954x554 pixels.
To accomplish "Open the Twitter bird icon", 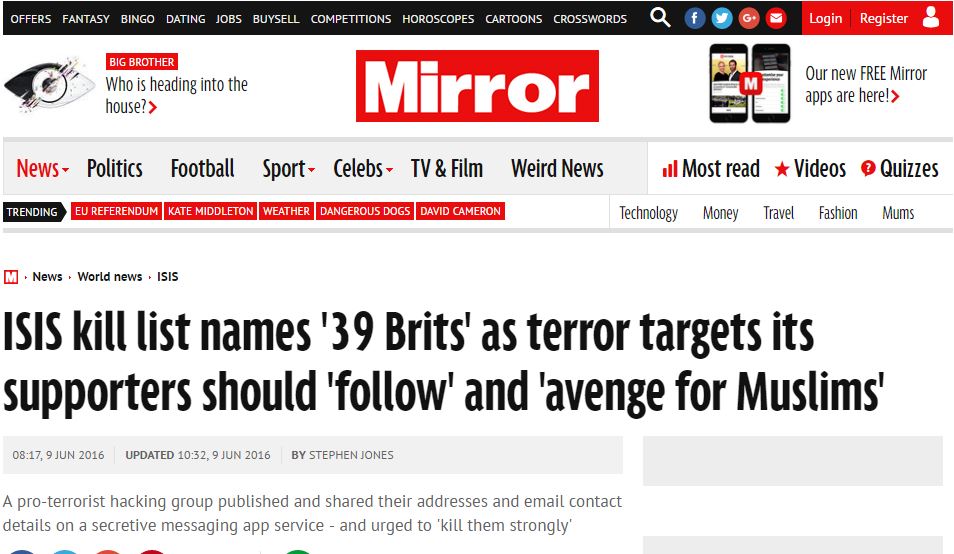I will coord(722,18).
